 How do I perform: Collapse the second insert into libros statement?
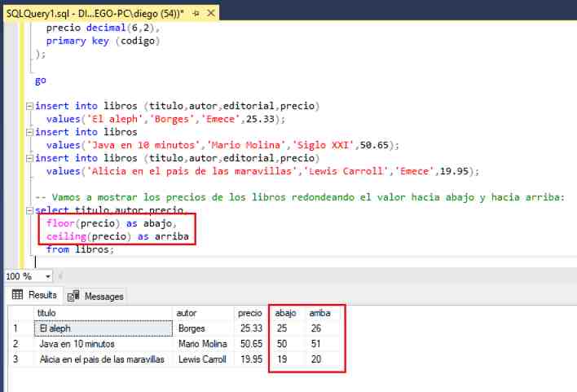[x=30, y=133]
